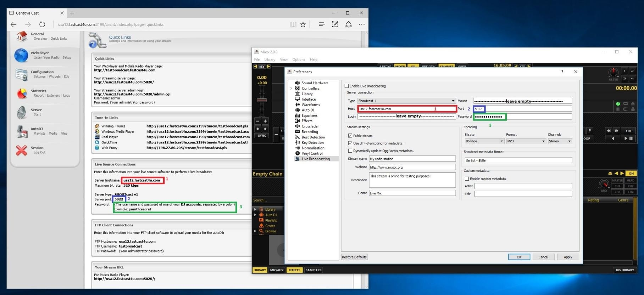Screen dimensions: 644x295
Task: Uncheck Public stream option
Action: 350,136
